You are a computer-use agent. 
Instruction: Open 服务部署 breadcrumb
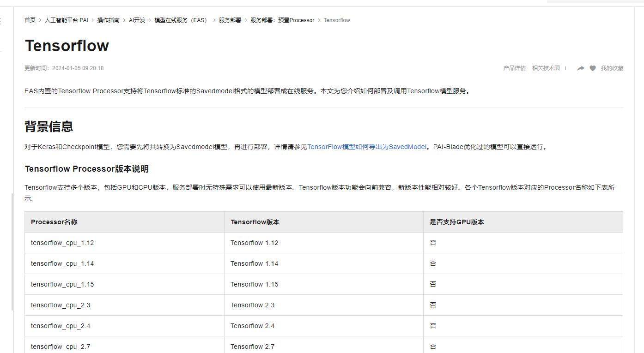(230, 20)
